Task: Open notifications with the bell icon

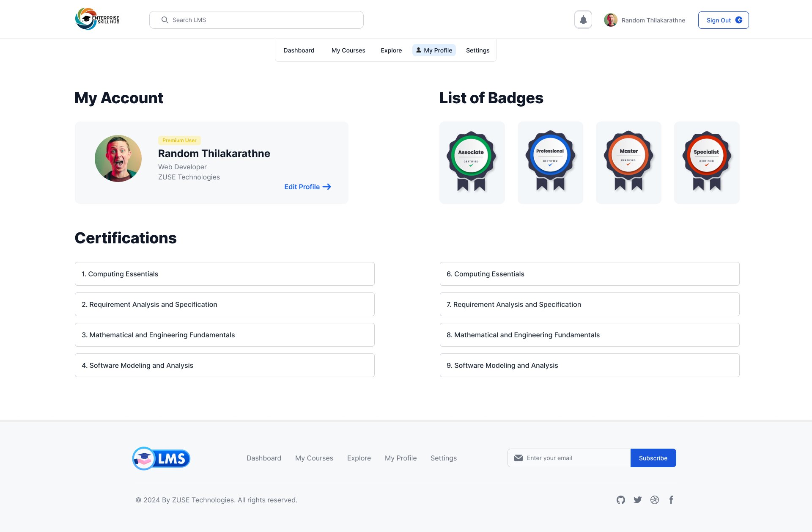Action: pyautogui.click(x=583, y=19)
